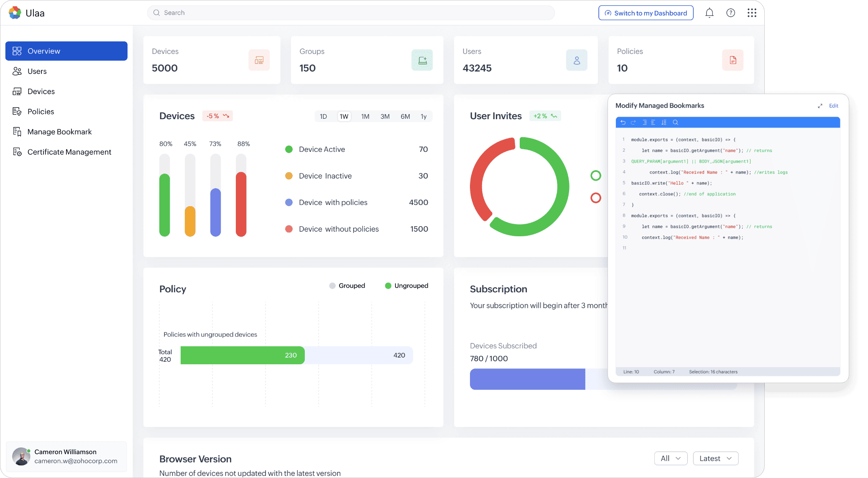Click the Search input field
The width and height of the screenshot is (868, 478).
[351, 13]
